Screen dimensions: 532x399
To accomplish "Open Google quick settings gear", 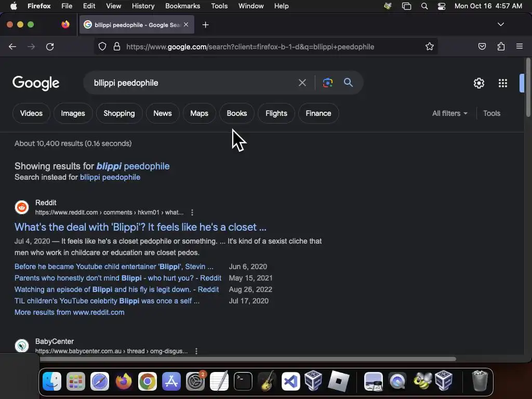I will [x=478, y=83].
